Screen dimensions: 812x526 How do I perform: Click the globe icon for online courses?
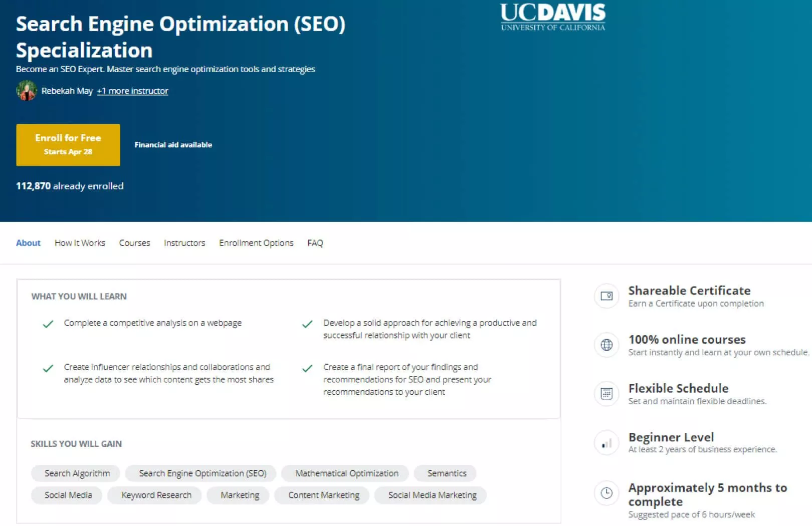(606, 345)
